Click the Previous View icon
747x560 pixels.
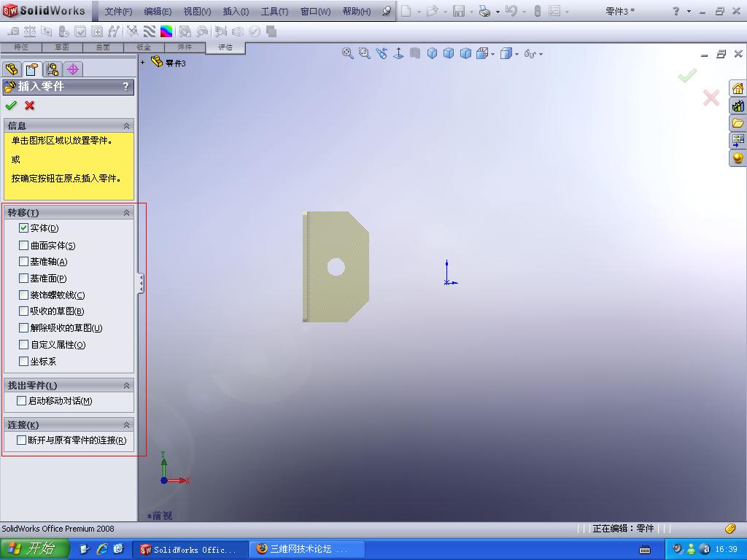coord(381,53)
